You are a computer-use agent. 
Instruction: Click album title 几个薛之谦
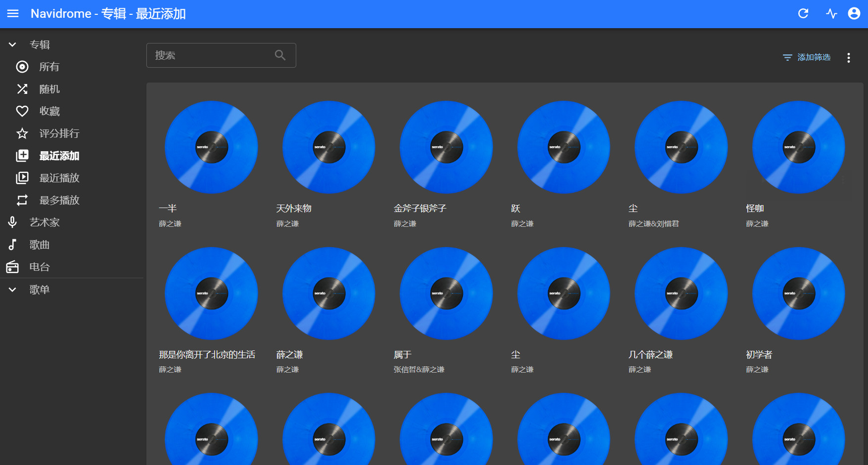(x=650, y=355)
